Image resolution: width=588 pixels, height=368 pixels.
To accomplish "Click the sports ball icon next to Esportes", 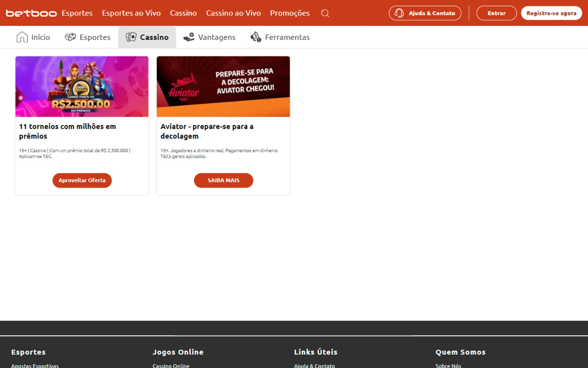I will [70, 37].
